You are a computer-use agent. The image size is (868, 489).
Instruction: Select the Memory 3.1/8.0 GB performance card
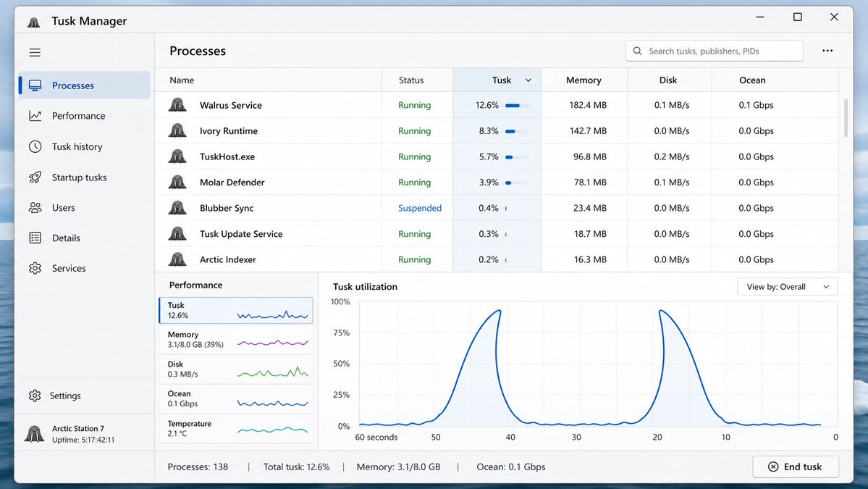(x=236, y=340)
